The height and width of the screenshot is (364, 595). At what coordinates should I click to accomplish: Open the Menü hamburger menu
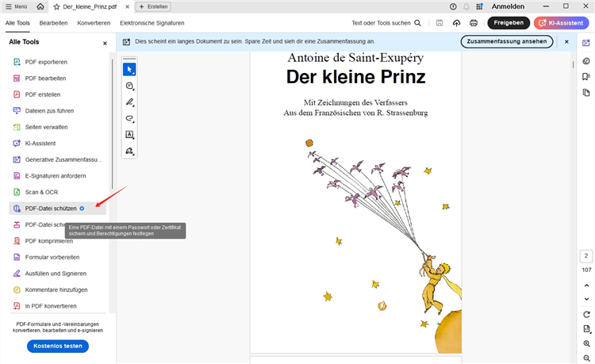tap(17, 6)
